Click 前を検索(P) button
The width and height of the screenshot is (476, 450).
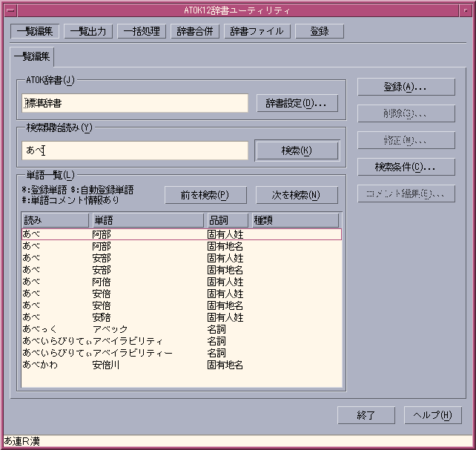(x=205, y=195)
